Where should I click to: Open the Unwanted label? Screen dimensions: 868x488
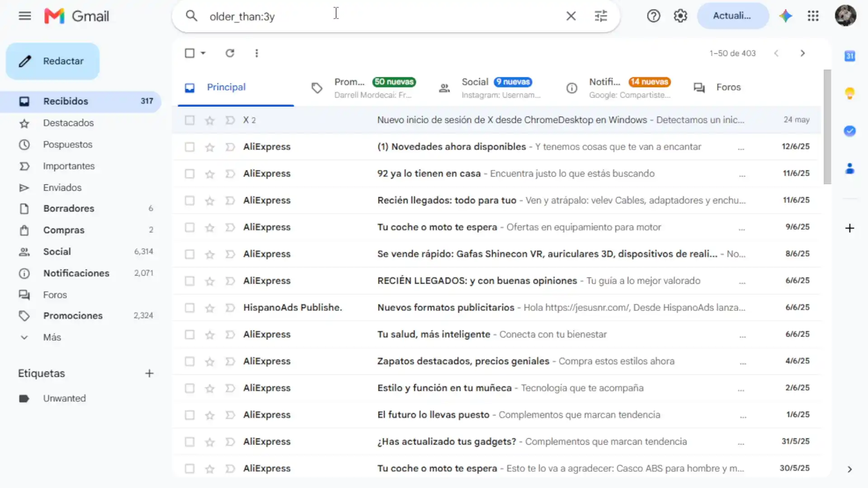pyautogui.click(x=80, y=399)
